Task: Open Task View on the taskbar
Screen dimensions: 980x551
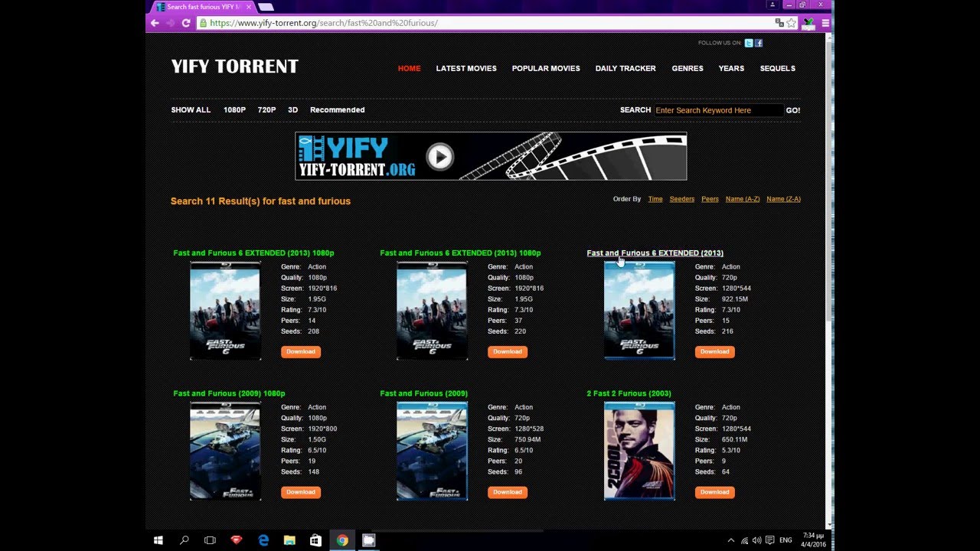Action: click(210, 540)
